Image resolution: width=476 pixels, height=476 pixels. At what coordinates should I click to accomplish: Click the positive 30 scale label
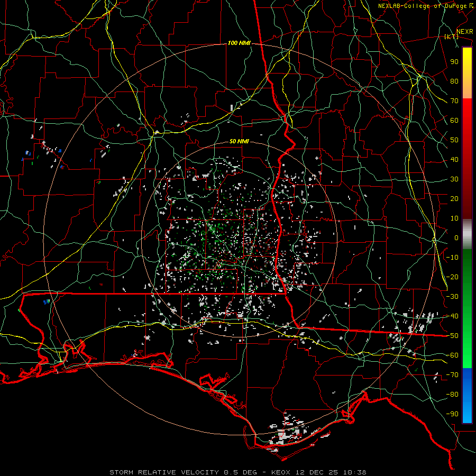pyautogui.click(x=454, y=179)
